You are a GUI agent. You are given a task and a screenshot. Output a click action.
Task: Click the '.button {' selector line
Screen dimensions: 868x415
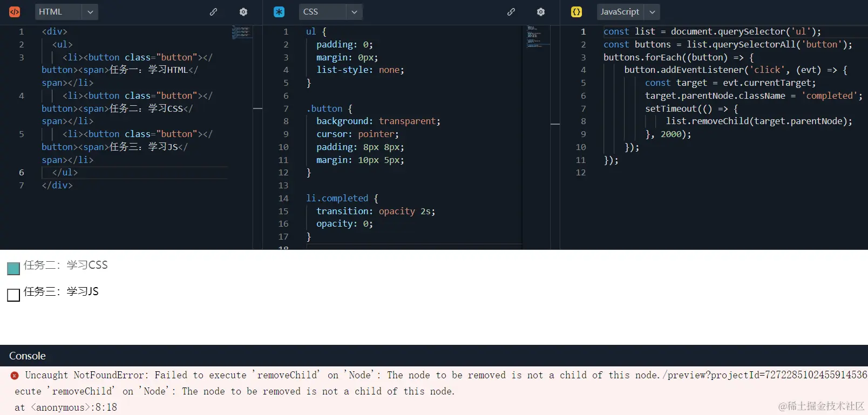coord(329,109)
